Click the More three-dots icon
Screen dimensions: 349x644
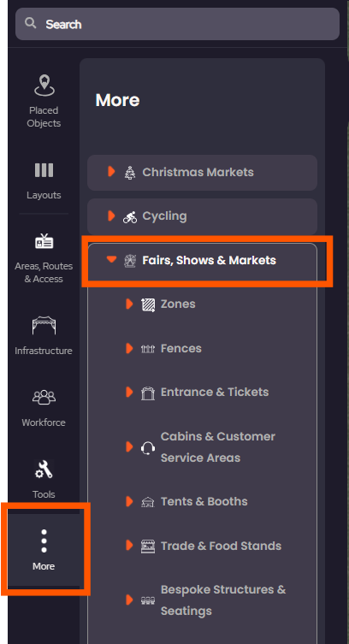coord(44,541)
